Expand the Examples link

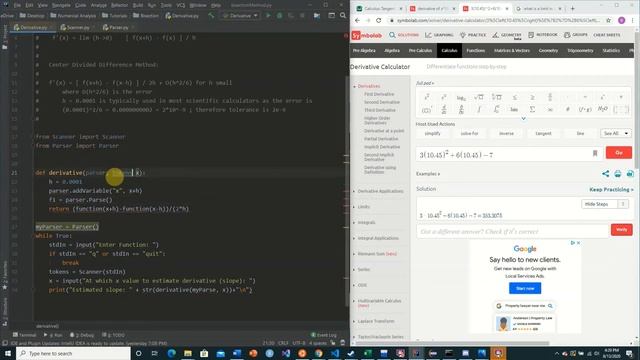(x=428, y=174)
